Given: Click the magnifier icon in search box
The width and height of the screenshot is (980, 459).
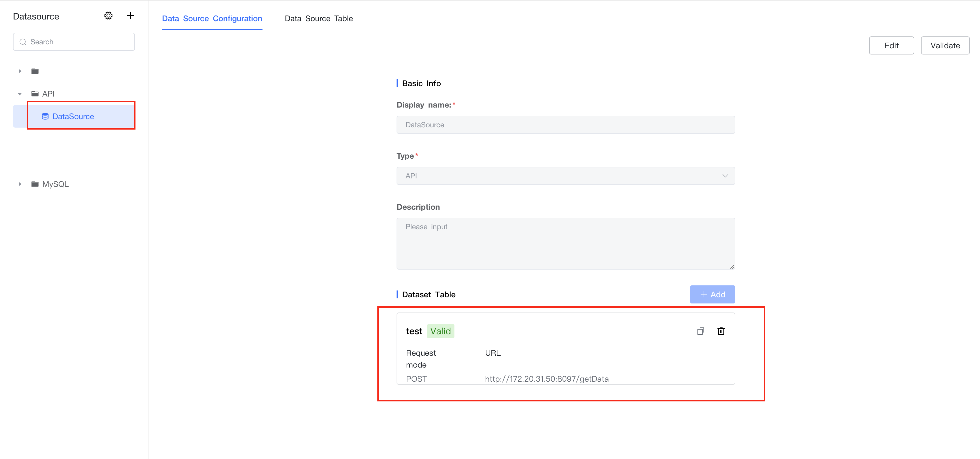Looking at the screenshot, I should (23, 42).
